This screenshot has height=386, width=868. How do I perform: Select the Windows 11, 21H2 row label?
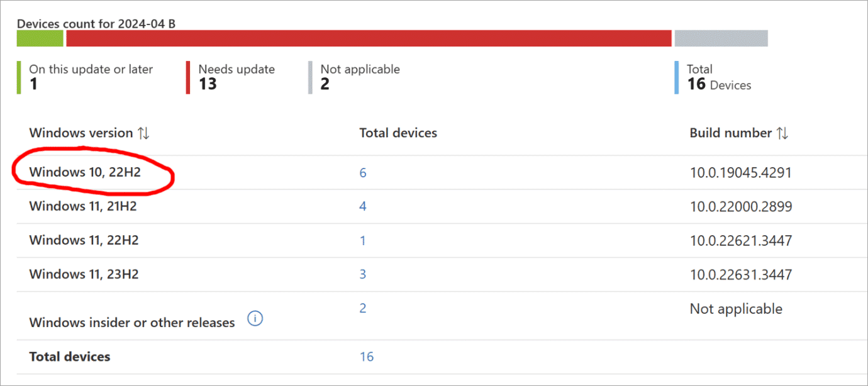coord(83,206)
